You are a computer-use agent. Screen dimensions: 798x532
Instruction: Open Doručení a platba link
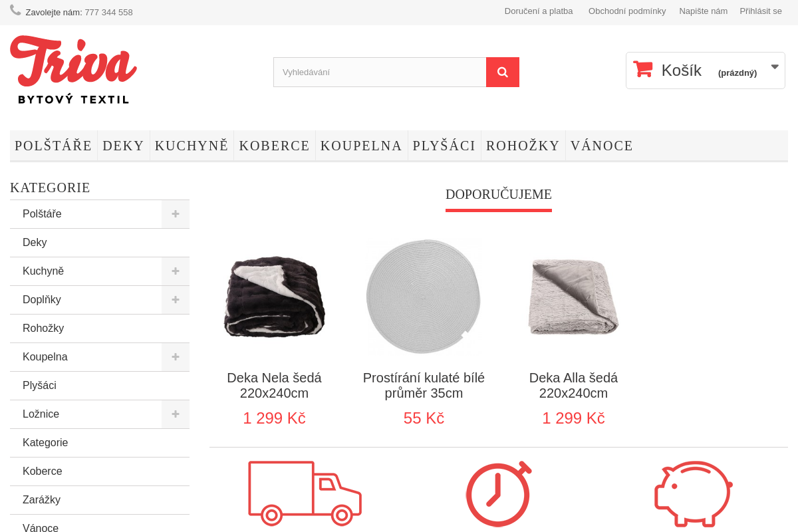tap(539, 11)
